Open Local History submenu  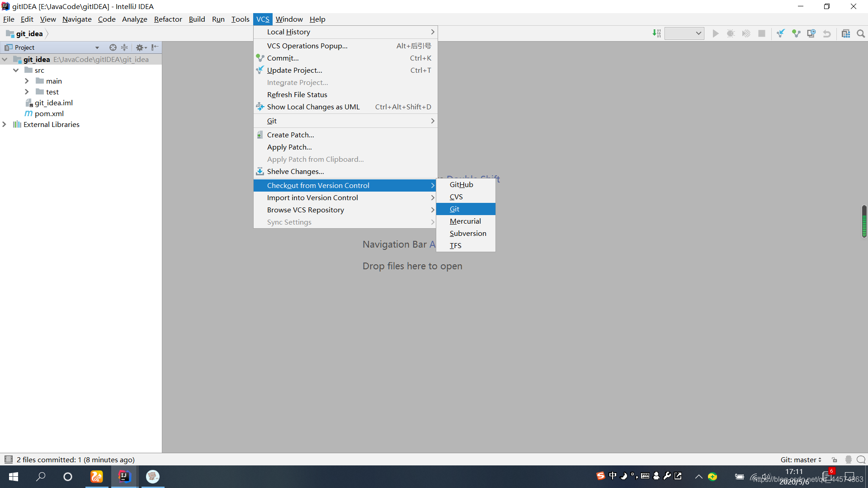345,32
